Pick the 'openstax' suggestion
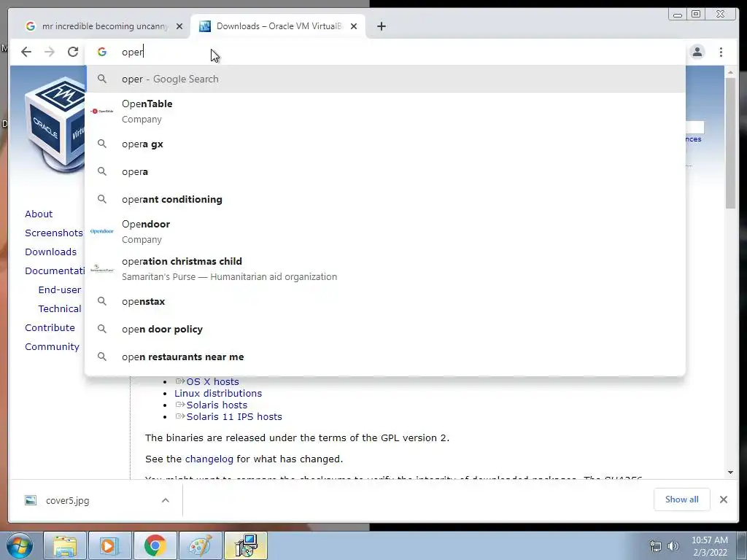This screenshot has width=747, height=560. (386, 301)
